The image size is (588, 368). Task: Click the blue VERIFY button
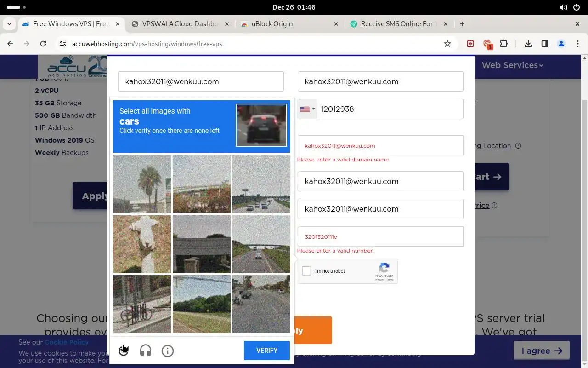(x=267, y=351)
